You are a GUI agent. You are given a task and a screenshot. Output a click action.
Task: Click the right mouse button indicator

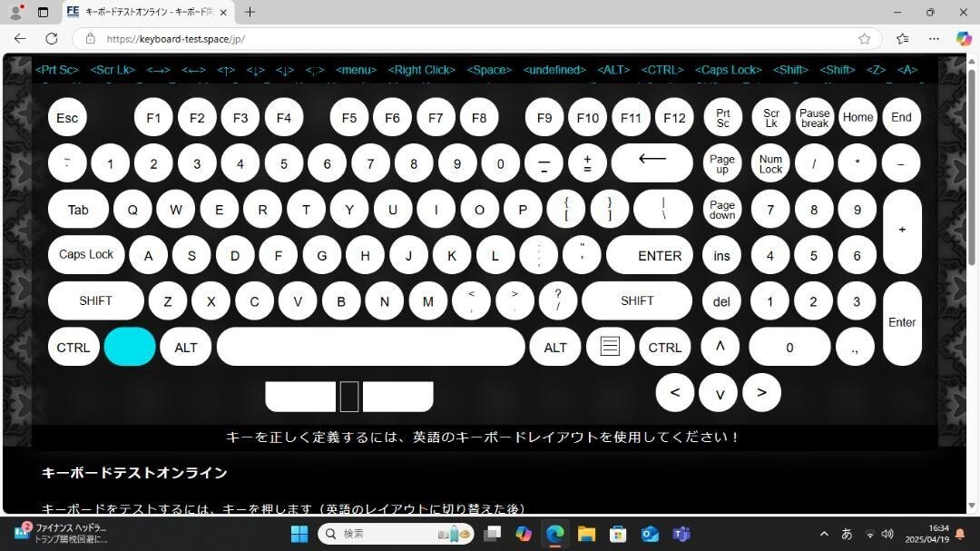[398, 397]
